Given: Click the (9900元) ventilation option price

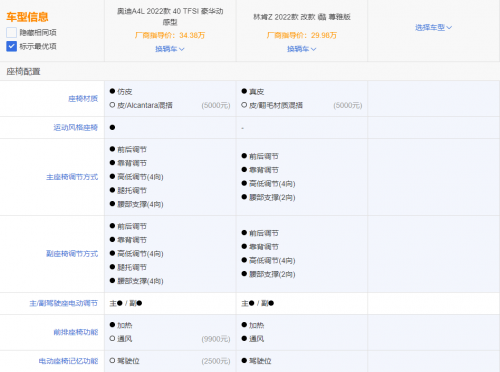Looking at the screenshot, I should [216, 339].
